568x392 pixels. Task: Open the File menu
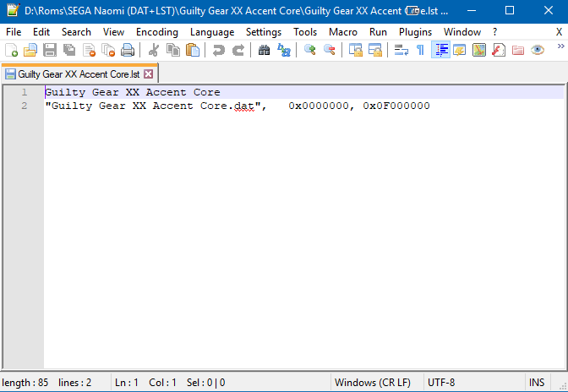[14, 32]
